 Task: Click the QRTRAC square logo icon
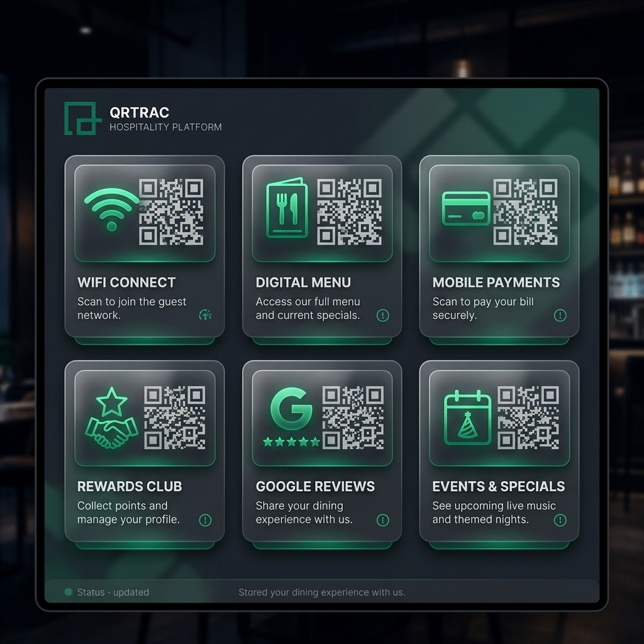coord(82,118)
